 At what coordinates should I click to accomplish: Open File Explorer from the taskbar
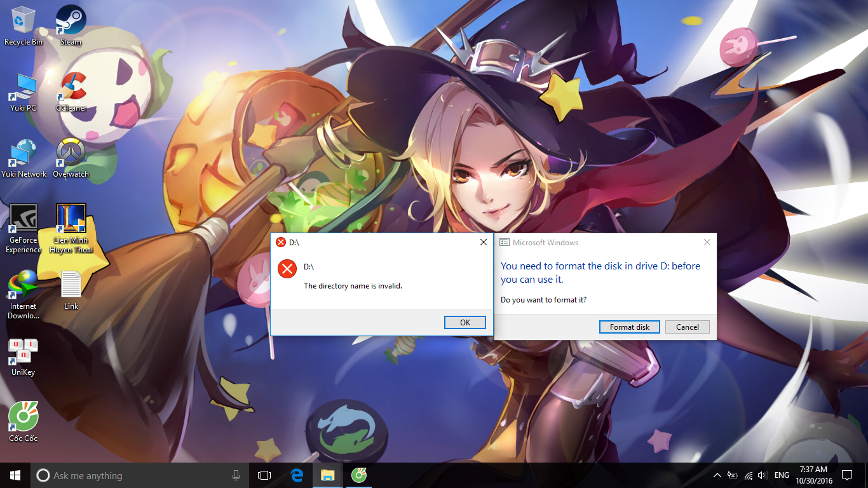pyautogui.click(x=327, y=475)
